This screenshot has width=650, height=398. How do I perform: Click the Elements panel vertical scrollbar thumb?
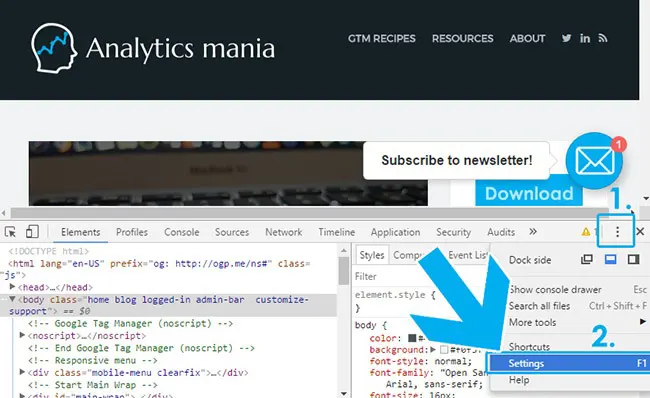(344, 271)
